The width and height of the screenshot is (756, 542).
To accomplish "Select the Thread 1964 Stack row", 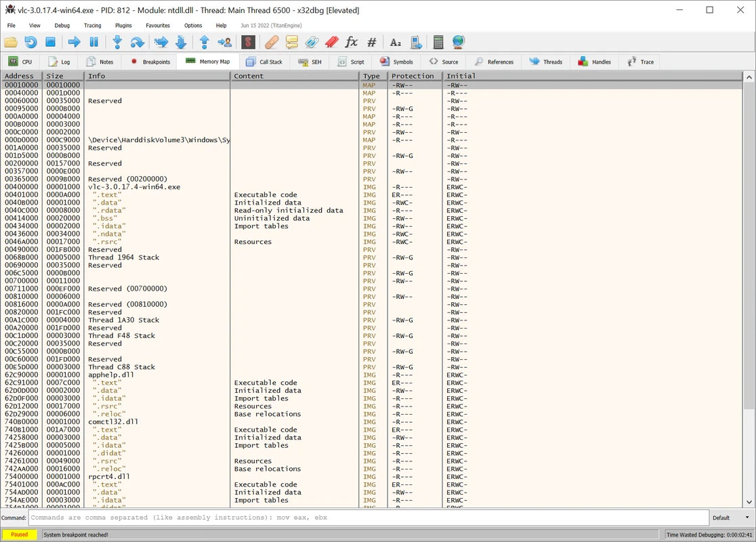I will pyautogui.click(x=372, y=257).
